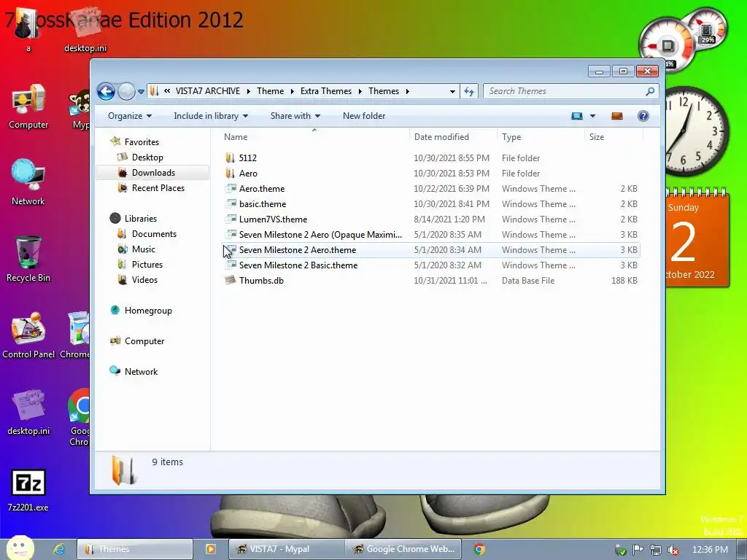
Task: Open the Music library
Action: click(144, 249)
